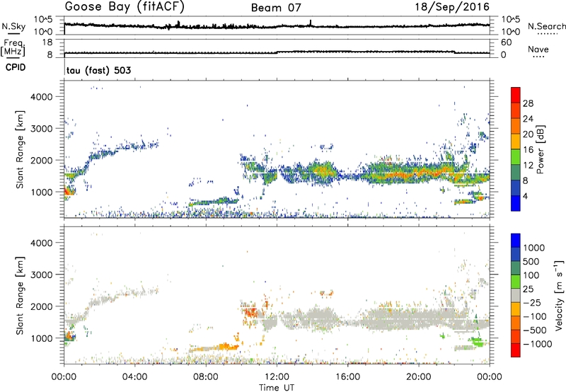The height and width of the screenshot is (392, 566).
Task: Select the 'Freq. [MHz]' axis label
Action: coord(13,47)
